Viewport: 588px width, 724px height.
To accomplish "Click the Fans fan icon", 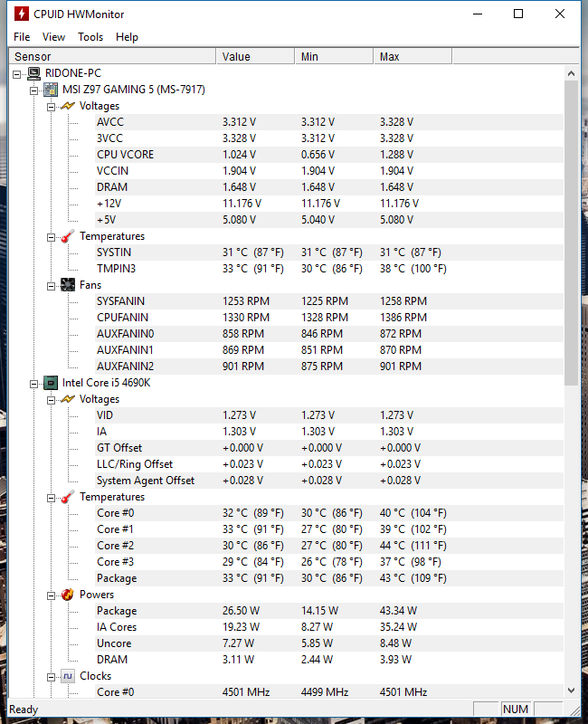I will [67, 285].
